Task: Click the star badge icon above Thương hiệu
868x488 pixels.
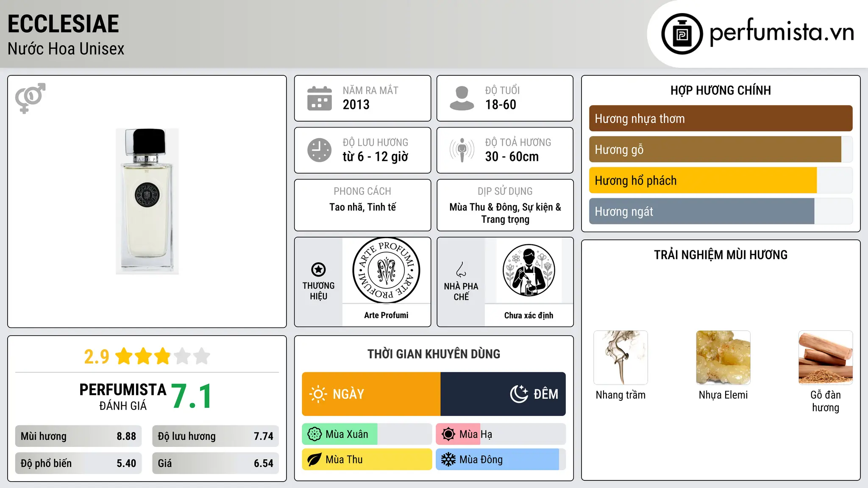Action: (318, 269)
